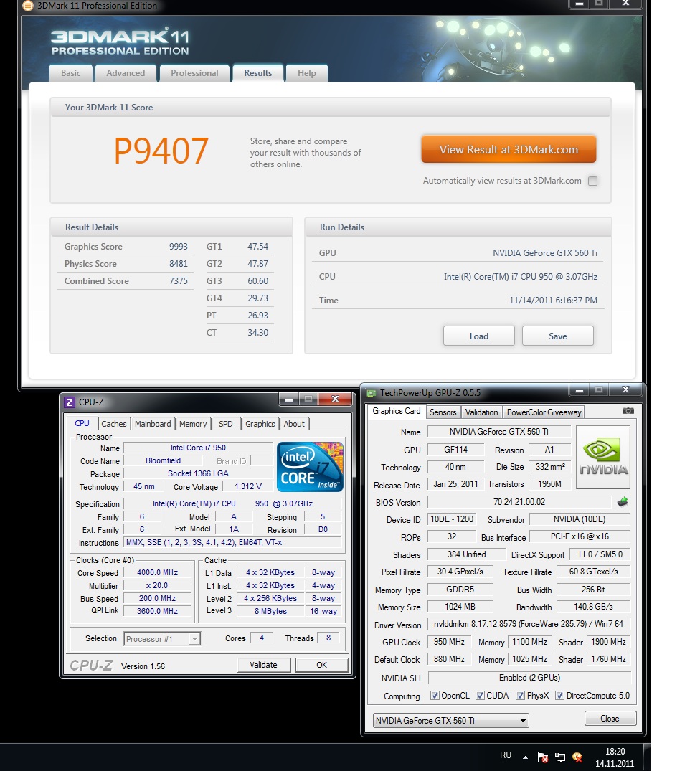700x771 pixels.
Task: Open the Action Center flag tray icon
Action: (x=543, y=757)
